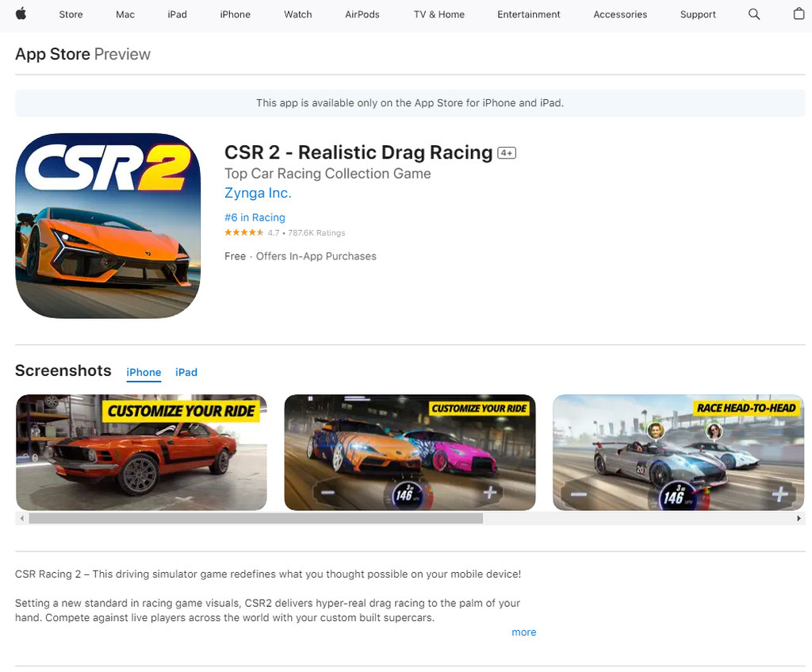
Task: Switch to the iPad screenshots tab
Action: point(186,373)
